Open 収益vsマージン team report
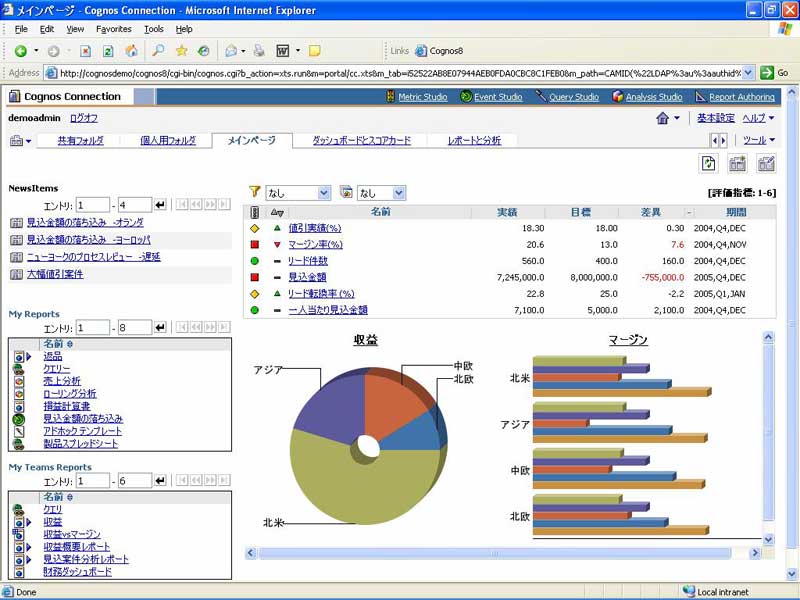Image resolution: width=800 pixels, height=600 pixels. coord(72,534)
